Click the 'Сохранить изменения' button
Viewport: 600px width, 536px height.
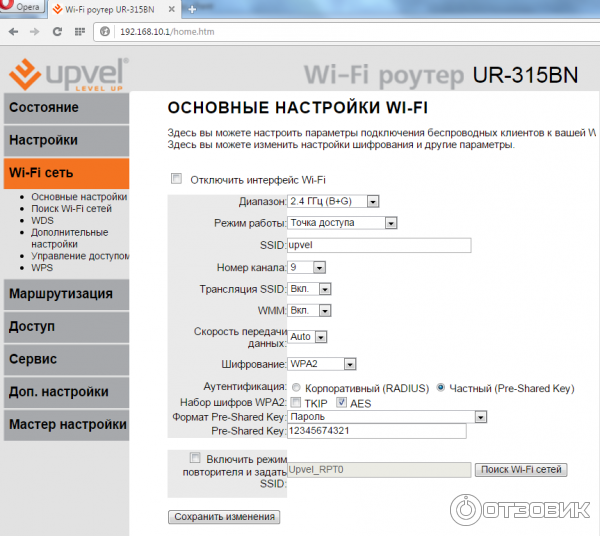pyautogui.click(x=224, y=517)
